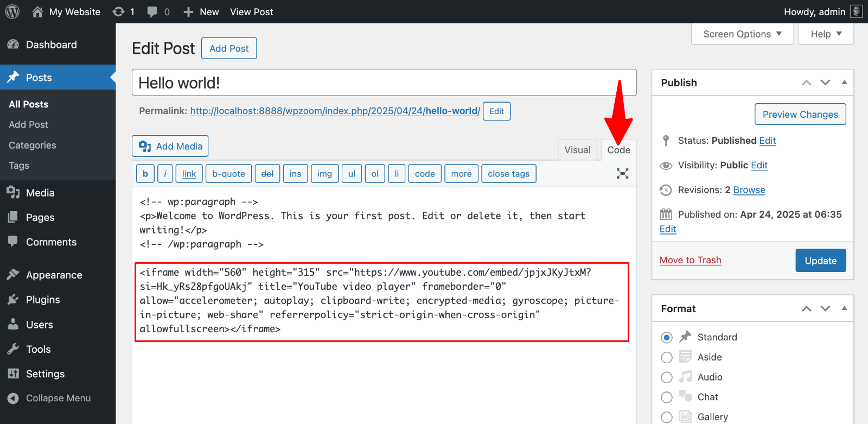The width and height of the screenshot is (868, 424).
Task: Click Preview Changes button
Action: (800, 114)
